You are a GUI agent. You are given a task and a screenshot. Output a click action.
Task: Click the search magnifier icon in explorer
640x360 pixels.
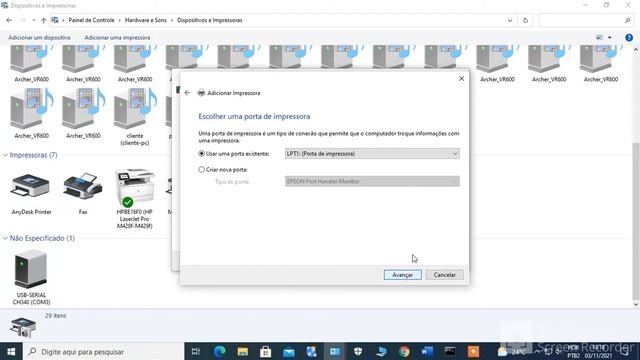(x=627, y=20)
